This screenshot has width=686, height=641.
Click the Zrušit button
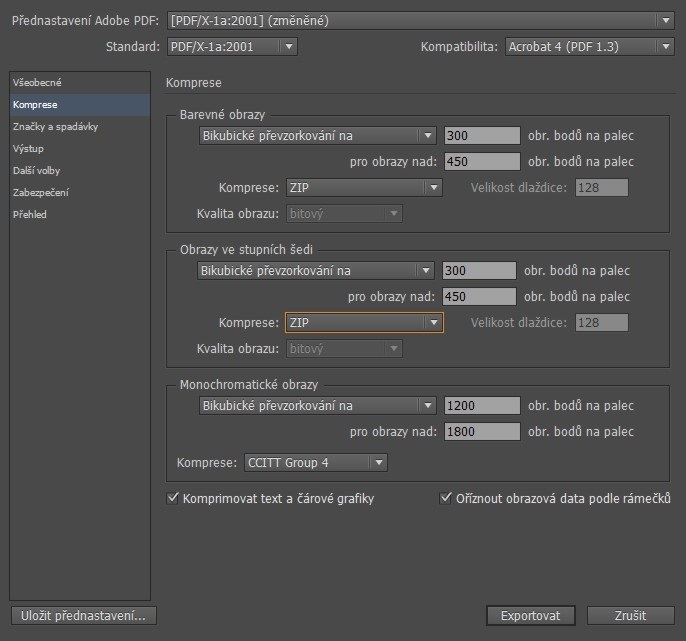[x=630, y=616]
